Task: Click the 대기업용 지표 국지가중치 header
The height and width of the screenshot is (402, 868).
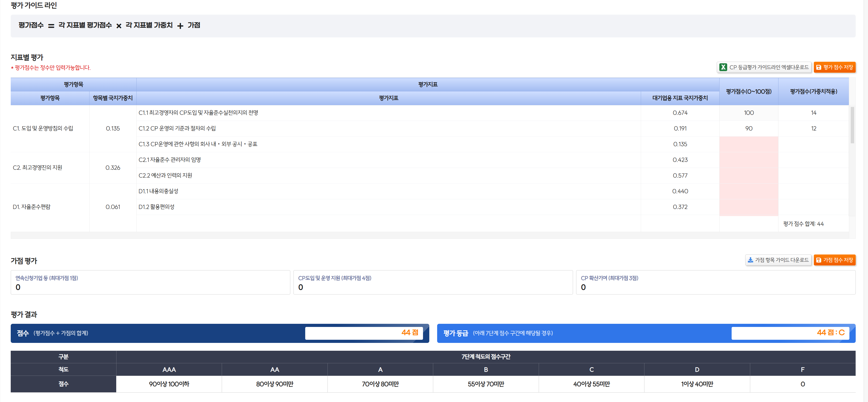Action: [680, 98]
